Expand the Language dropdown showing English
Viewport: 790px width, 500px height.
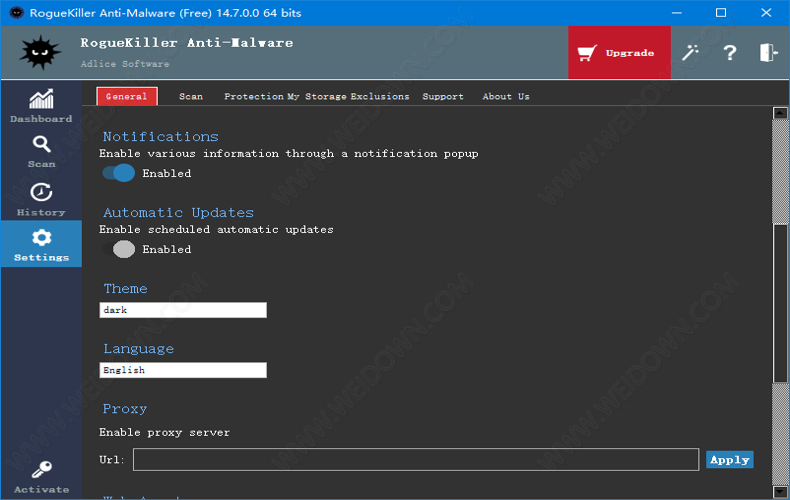tap(183, 370)
